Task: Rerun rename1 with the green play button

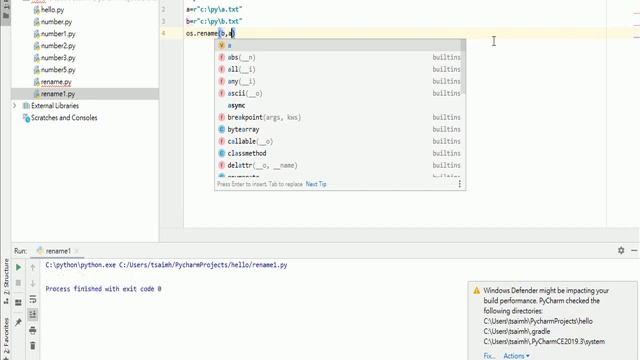Action: point(18,267)
